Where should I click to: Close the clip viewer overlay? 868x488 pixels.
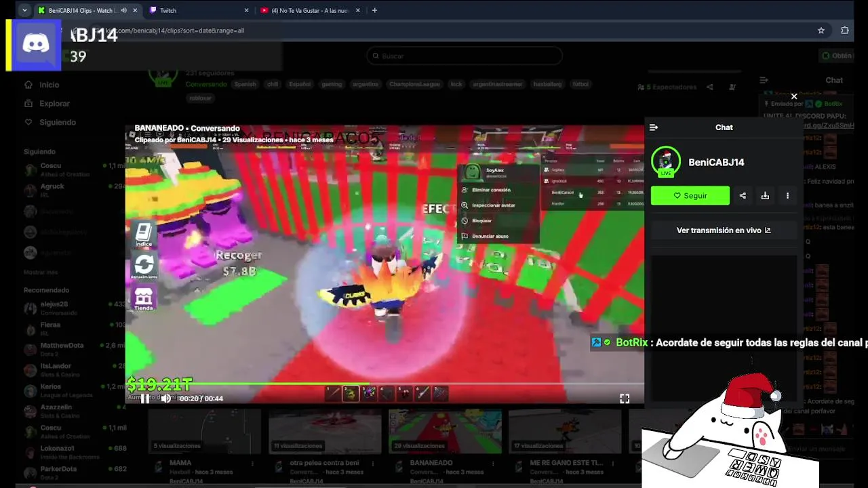(x=794, y=96)
